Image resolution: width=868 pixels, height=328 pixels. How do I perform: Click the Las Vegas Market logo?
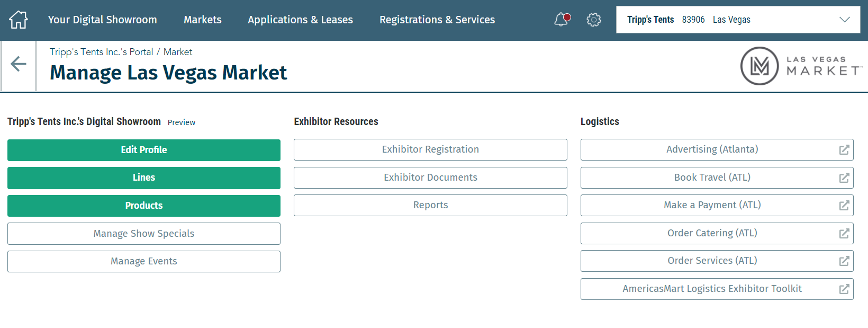[801, 66]
